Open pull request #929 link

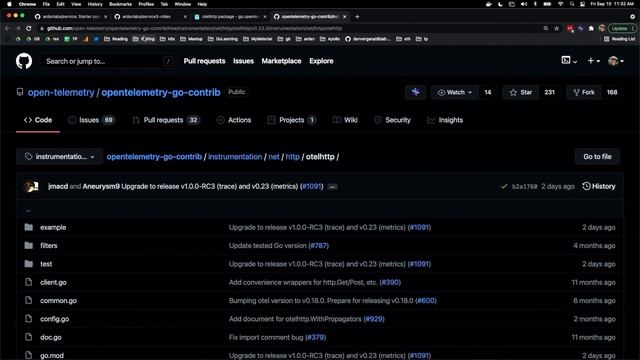pos(374,319)
